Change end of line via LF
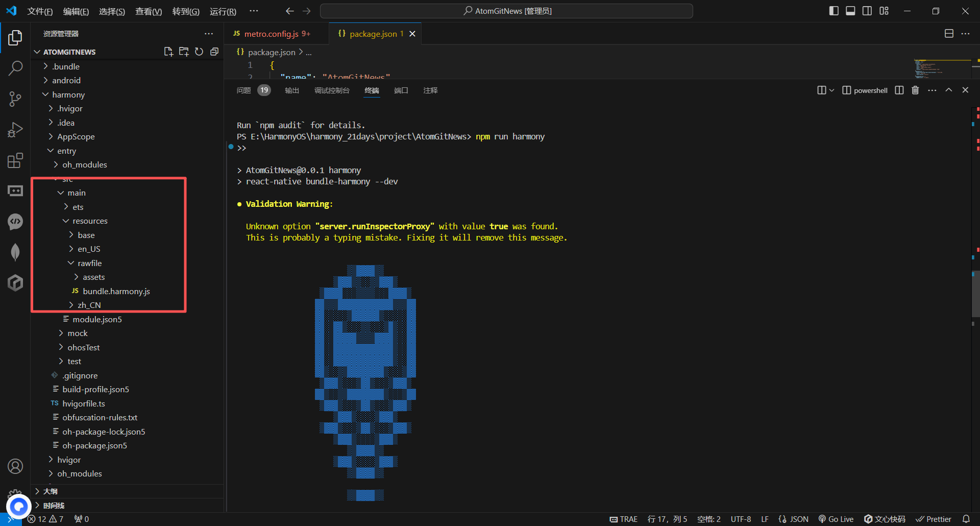 (x=765, y=519)
